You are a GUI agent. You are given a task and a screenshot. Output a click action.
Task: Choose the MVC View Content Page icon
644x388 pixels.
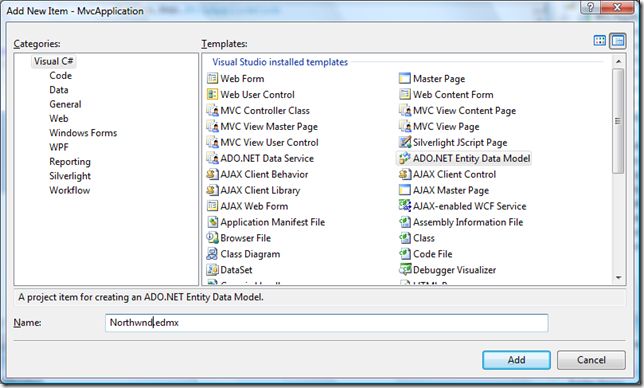pos(405,110)
